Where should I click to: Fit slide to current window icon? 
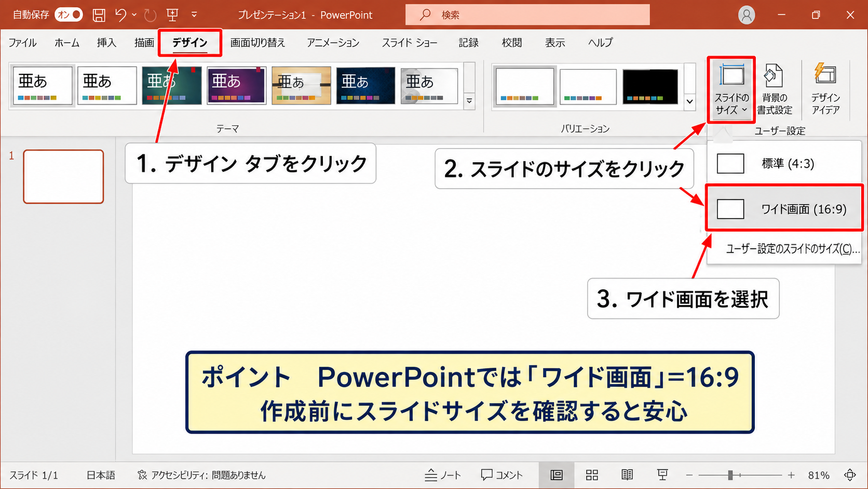(x=850, y=475)
